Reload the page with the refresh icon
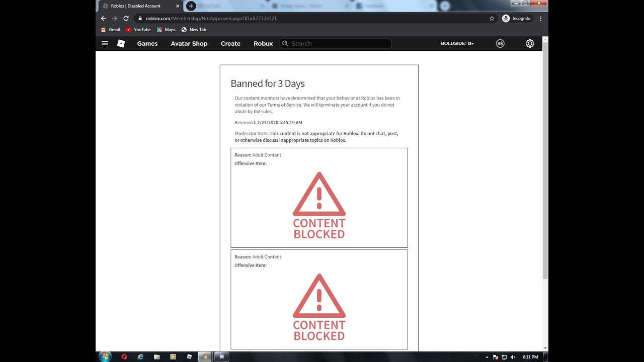The image size is (644, 362). [x=126, y=18]
